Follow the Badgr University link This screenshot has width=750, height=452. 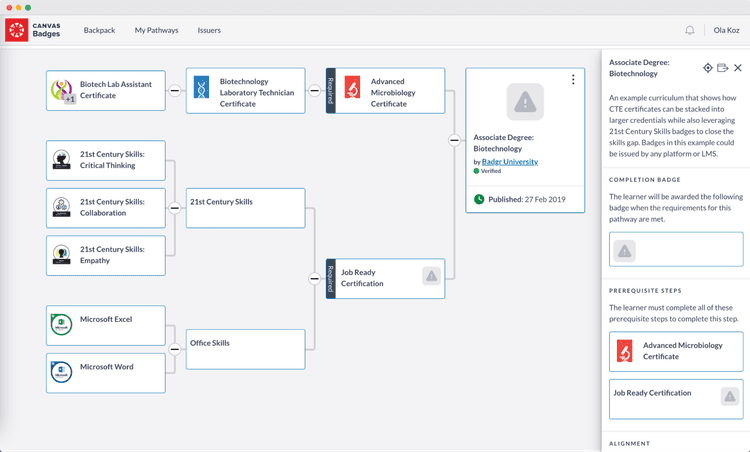[510, 162]
